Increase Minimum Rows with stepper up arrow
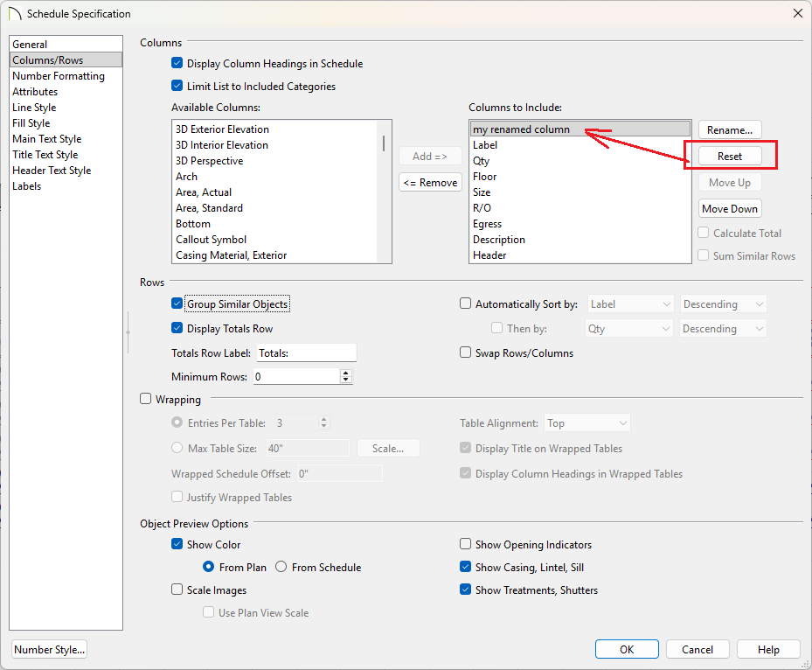The image size is (812, 670). (346, 373)
